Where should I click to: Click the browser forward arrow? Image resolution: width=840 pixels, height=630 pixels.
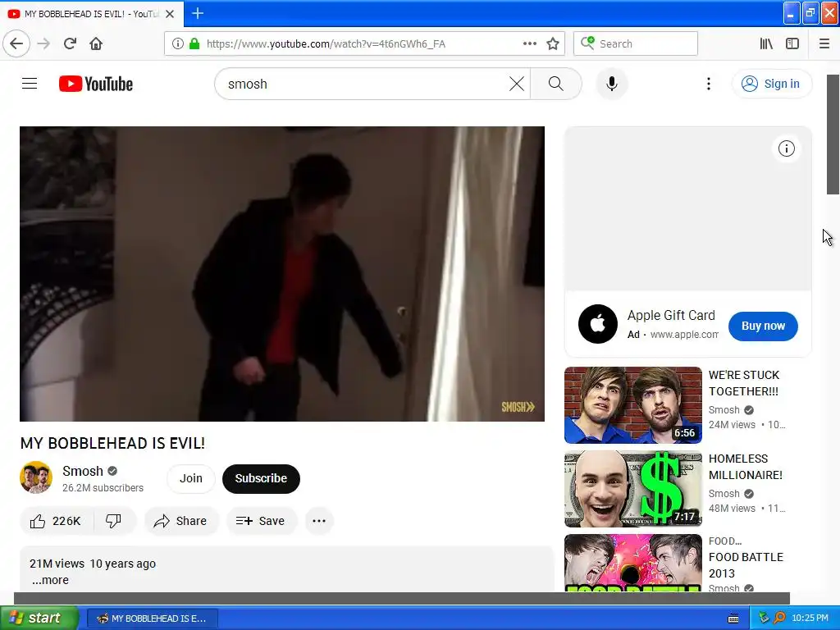click(43, 43)
